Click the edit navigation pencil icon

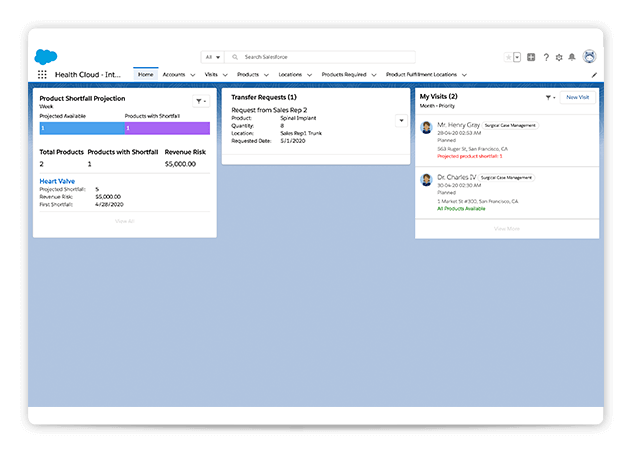tap(594, 75)
